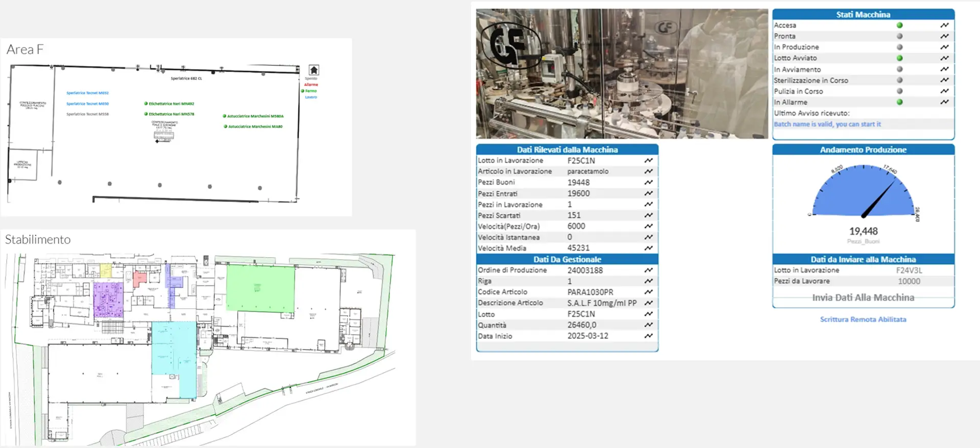View trend for Codice Articolo row
This screenshot has width=980, height=448.
coord(648,292)
